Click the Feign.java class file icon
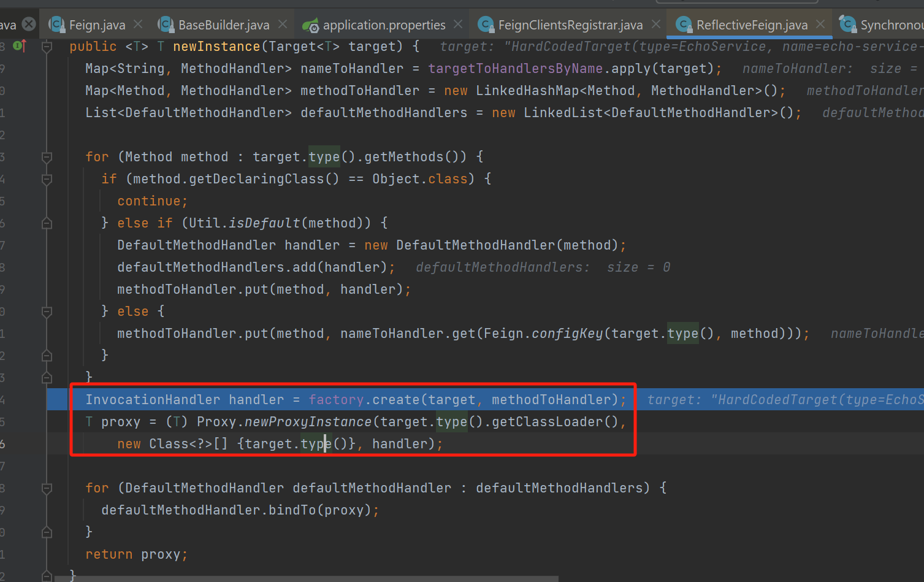Image resolution: width=924 pixels, height=582 pixels. 57,25
